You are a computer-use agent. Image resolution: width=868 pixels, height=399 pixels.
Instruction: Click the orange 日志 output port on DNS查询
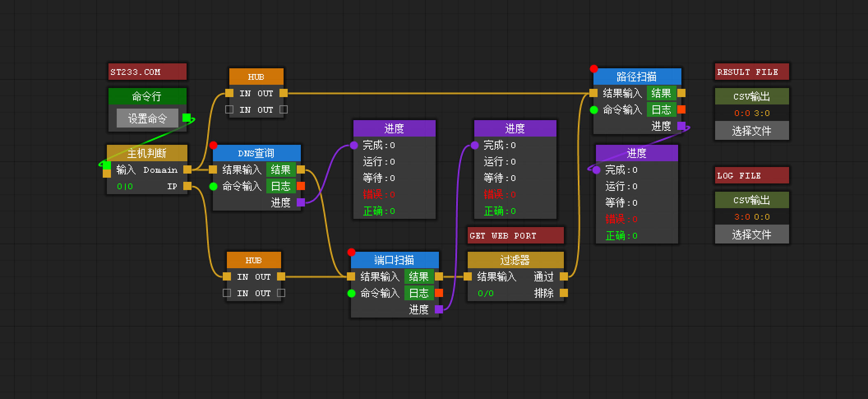pos(301,186)
